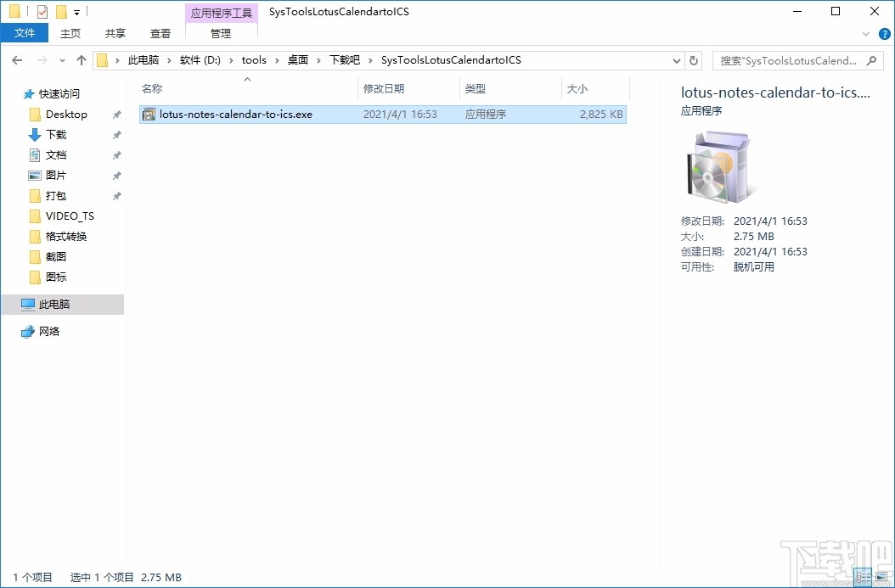Open the quick access toolbar customize dropdown
The width and height of the screenshot is (895, 588).
pyautogui.click(x=76, y=11)
